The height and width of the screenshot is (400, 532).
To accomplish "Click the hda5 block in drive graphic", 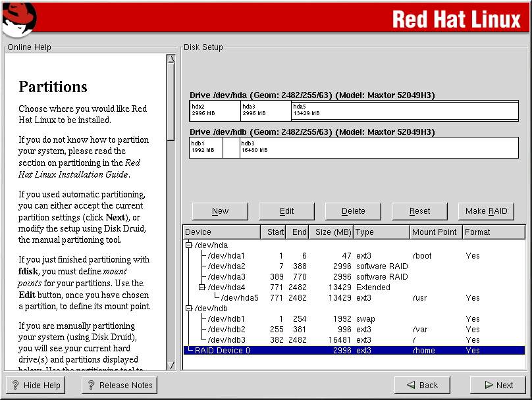I will (x=404, y=110).
